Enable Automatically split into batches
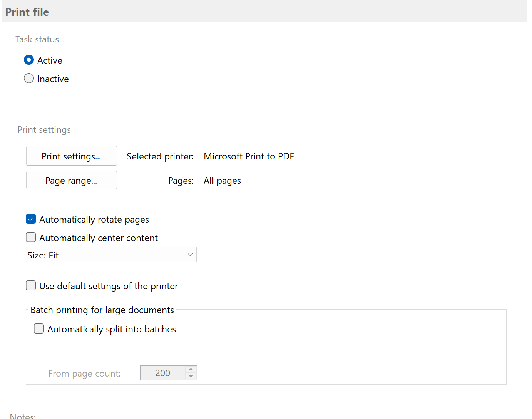Screen dimensions: 532x419 pyautogui.click(x=39, y=328)
